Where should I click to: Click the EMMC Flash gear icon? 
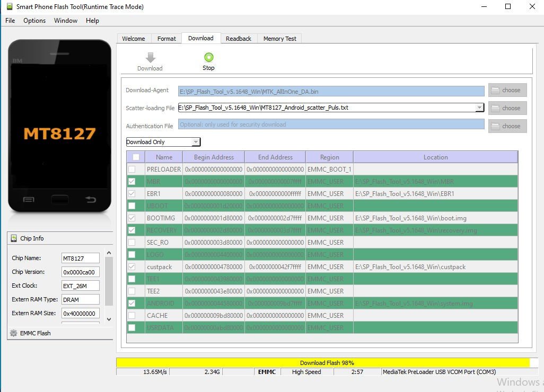click(x=14, y=333)
